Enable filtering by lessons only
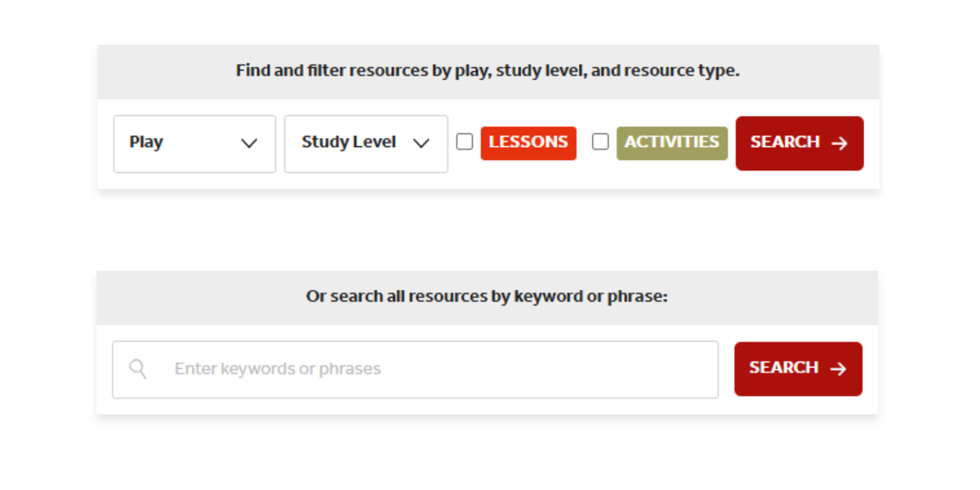The height and width of the screenshot is (490, 980). tap(465, 141)
